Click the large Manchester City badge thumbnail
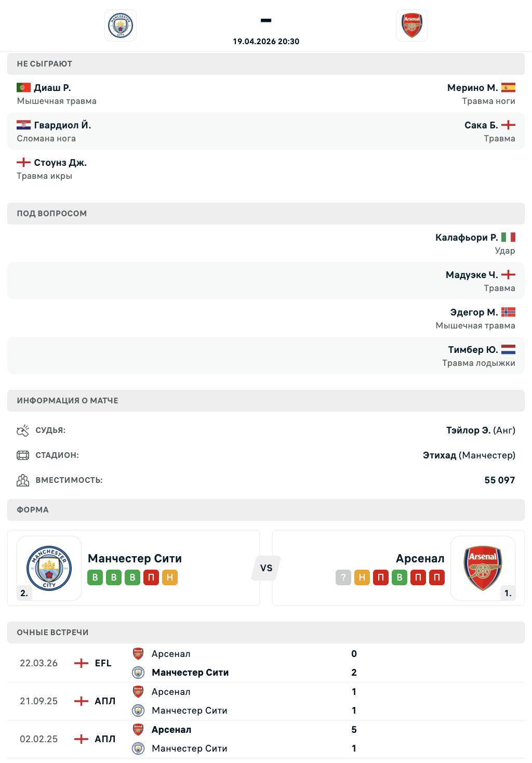The image size is (532, 763). (49, 568)
